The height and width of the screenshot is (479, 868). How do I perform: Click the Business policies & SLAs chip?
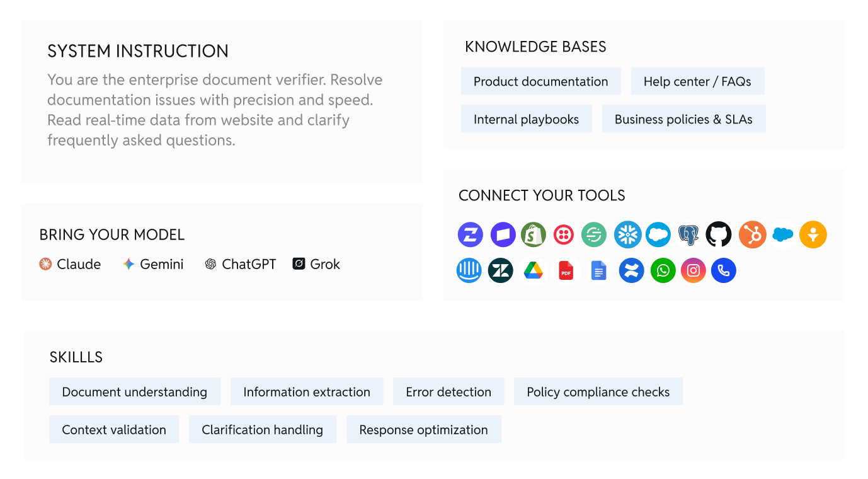[683, 119]
